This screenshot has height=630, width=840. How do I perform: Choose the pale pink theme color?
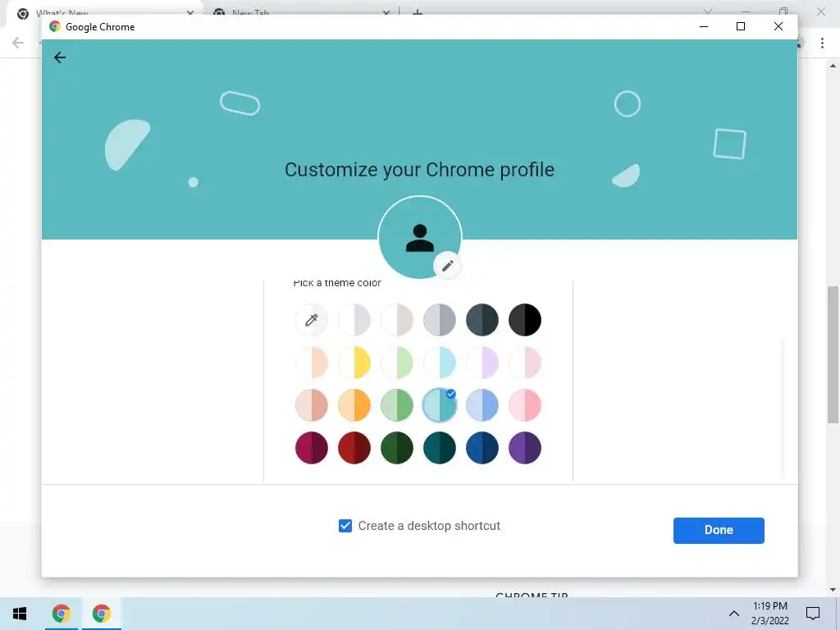coord(525,363)
